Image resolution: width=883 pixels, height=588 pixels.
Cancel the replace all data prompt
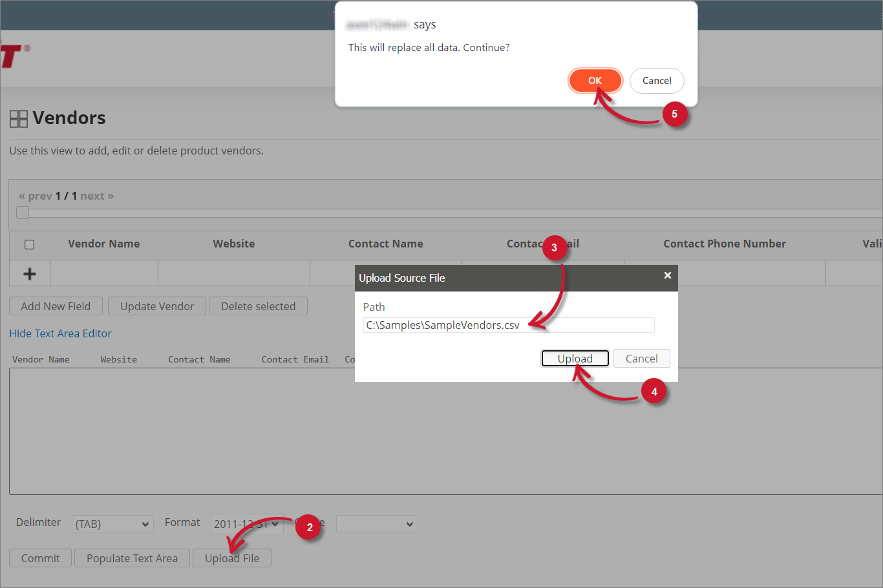tap(656, 81)
